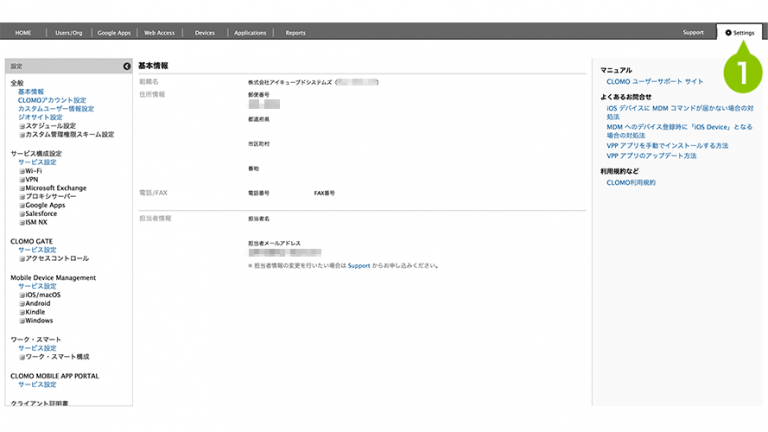Open CLOMOアカウント設定 link
This screenshot has width=768, height=432.
tap(52, 100)
